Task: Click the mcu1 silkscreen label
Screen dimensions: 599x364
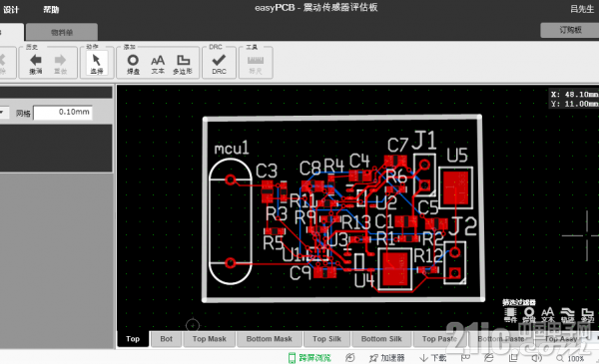Action: pyautogui.click(x=232, y=148)
